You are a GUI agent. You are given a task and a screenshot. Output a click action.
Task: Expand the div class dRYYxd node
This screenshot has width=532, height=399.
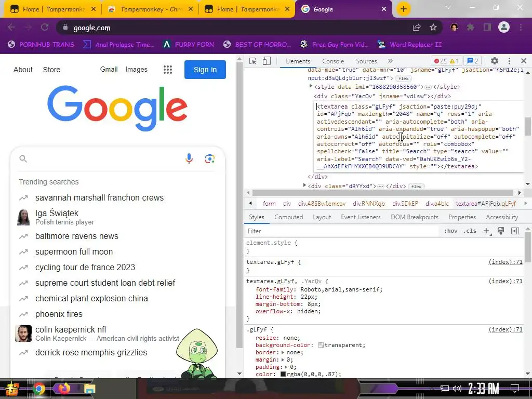coord(304,185)
